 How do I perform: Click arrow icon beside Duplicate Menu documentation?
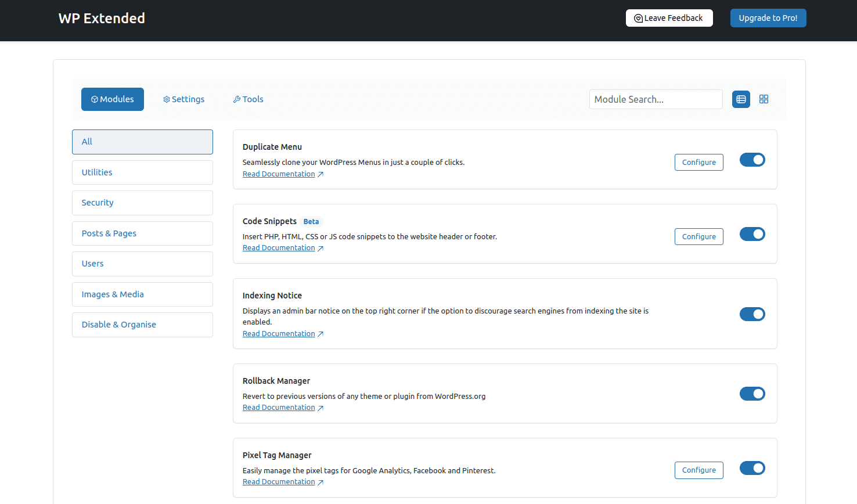click(x=321, y=175)
